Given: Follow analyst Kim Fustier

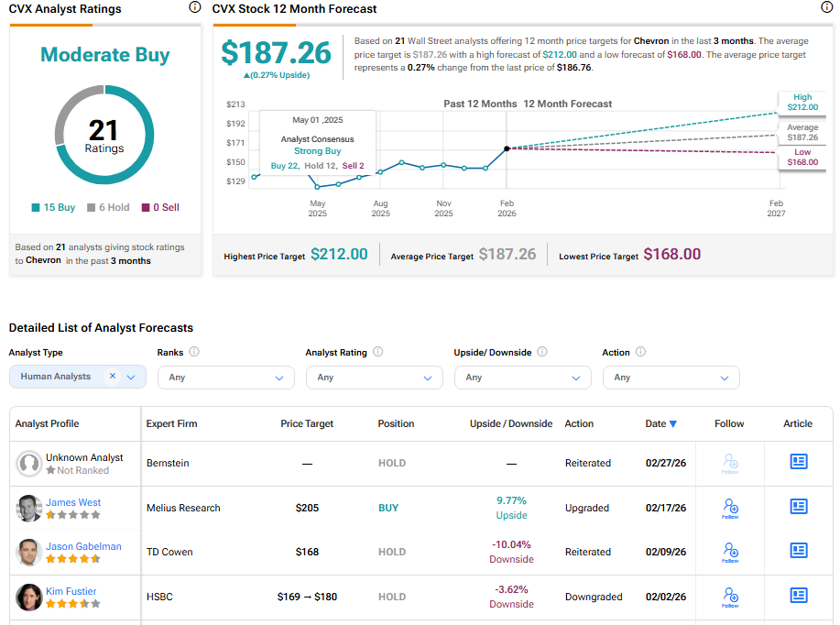Looking at the screenshot, I should point(730,597).
